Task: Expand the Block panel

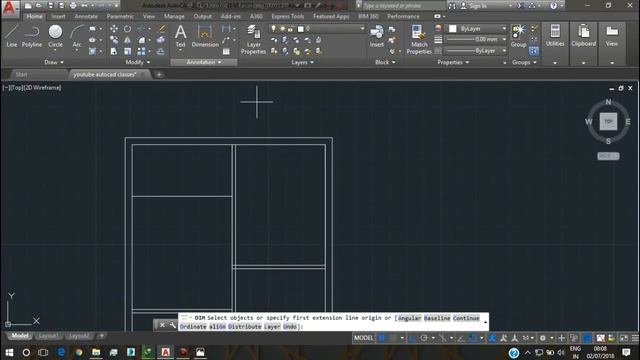Action: coord(385,62)
